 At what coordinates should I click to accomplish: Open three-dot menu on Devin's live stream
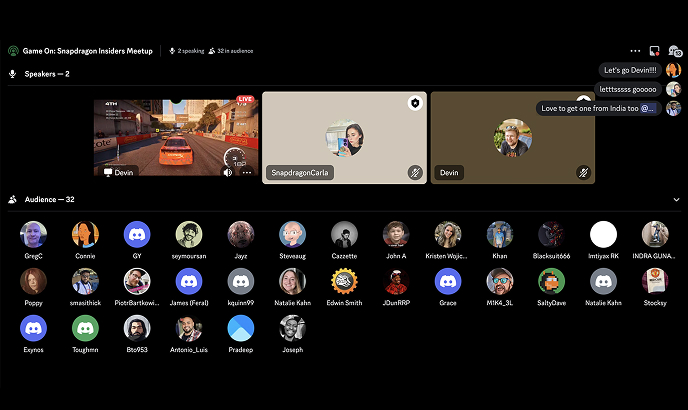[247, 173]
